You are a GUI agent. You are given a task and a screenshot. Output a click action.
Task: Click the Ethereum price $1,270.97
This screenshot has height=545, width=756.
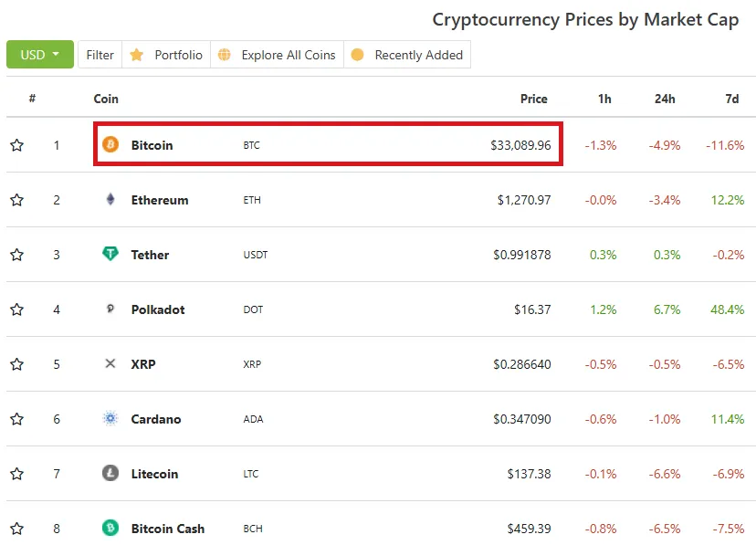(523, 200)
